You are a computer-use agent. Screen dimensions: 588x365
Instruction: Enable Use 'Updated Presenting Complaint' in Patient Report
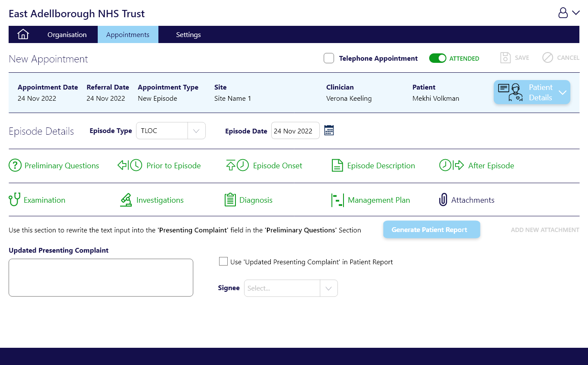click(223, 261)
